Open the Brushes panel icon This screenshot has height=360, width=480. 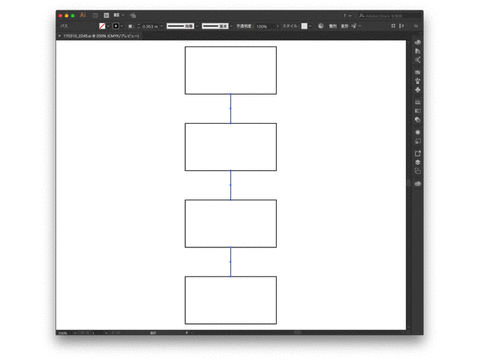pos(418,81)
